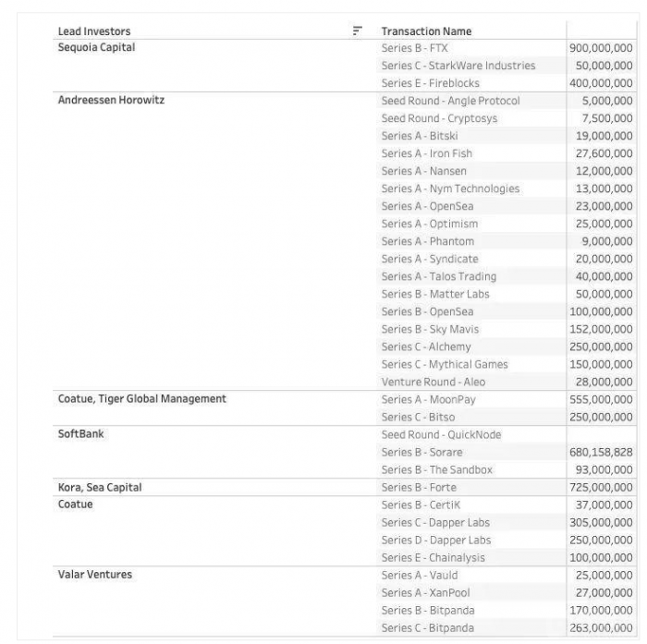The image size is (647, 644).
Task: Click Series B - Forte
Action: click(x=419, y=487)
